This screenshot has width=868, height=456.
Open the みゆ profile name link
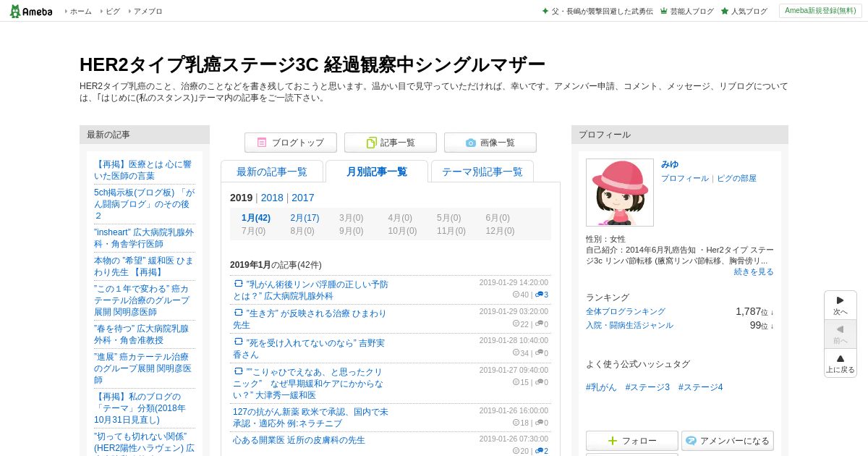click(x=670, y=164)
